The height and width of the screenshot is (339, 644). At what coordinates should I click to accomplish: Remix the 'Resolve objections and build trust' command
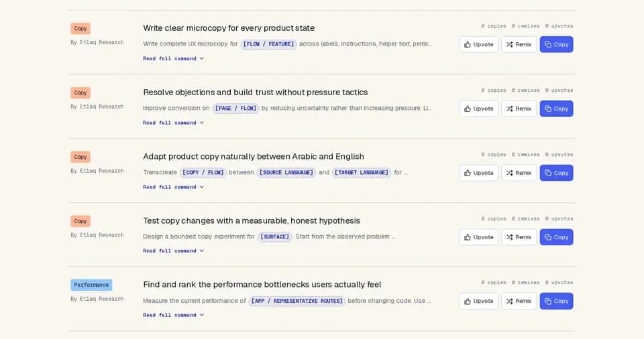519,109
